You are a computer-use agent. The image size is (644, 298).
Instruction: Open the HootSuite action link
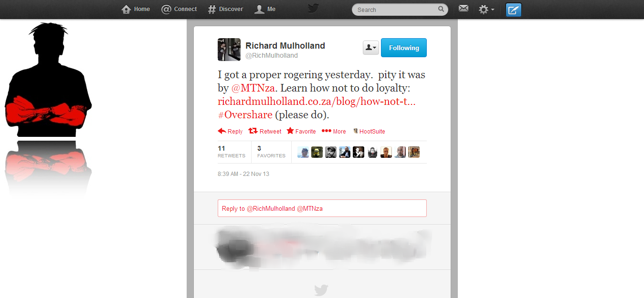[369, 131]
